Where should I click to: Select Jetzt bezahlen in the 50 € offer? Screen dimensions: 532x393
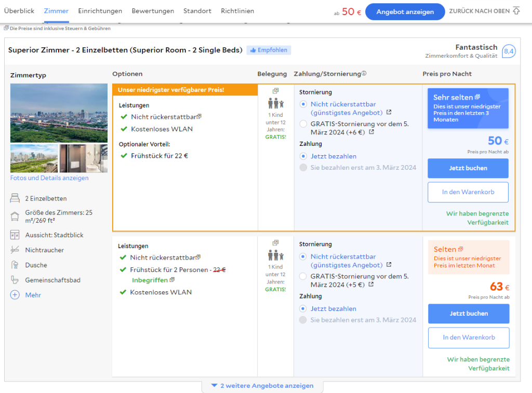click(x=303, y=156)
